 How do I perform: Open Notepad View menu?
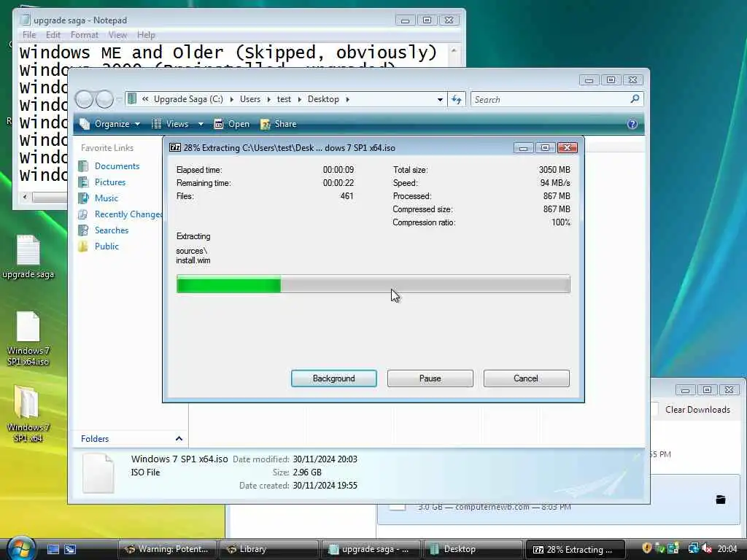[117, 35]
